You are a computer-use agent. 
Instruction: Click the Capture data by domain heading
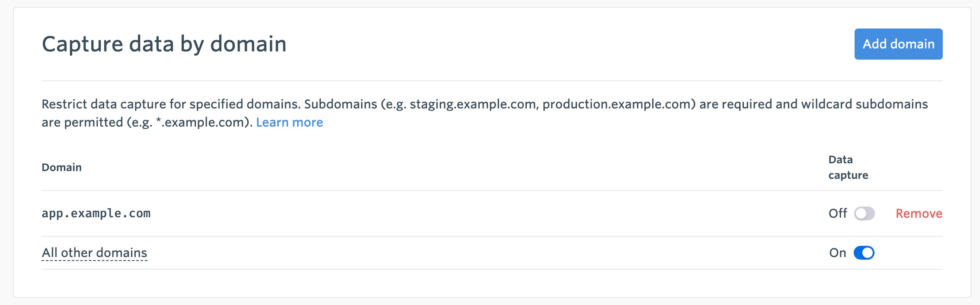pyautogui.click(x=164, y=44)
